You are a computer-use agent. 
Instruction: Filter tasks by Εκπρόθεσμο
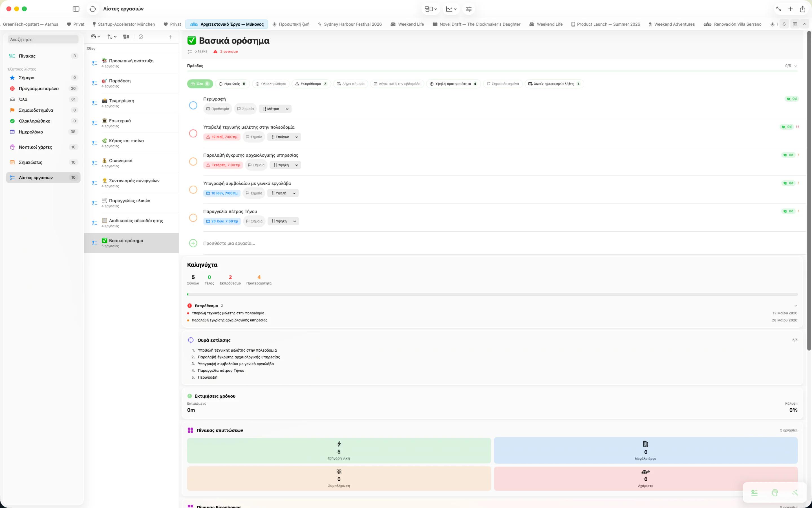311,84
